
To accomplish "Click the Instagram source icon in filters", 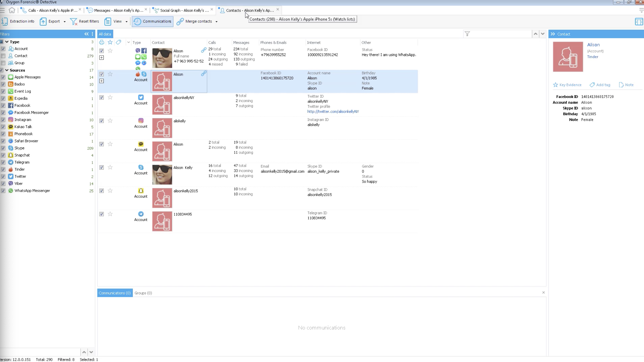I will (11, 120).
